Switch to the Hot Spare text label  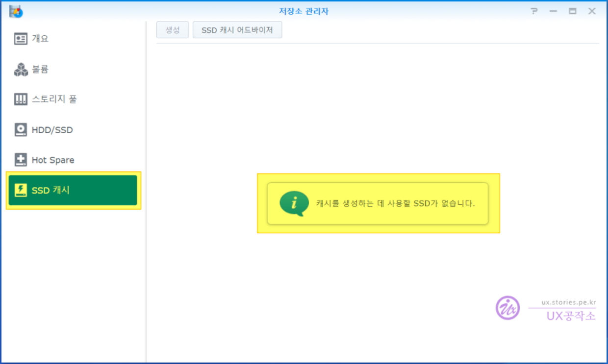coord(53,160)
